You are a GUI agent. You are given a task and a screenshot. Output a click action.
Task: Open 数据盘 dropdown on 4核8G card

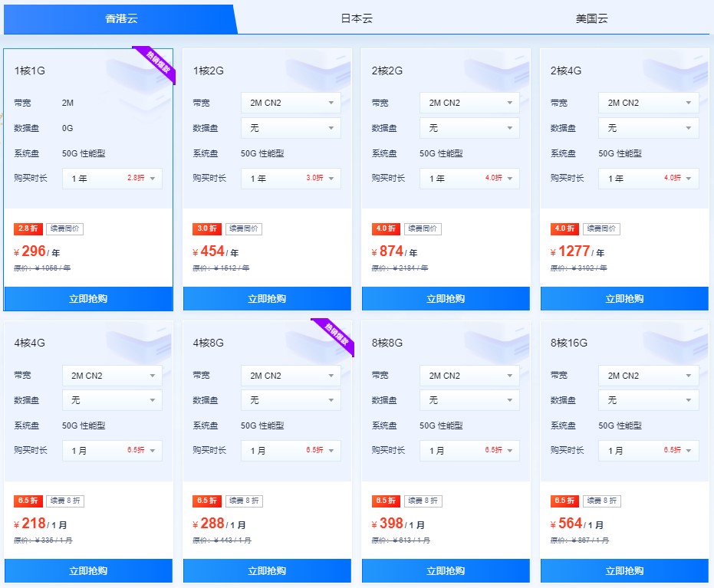coord(291,400)
